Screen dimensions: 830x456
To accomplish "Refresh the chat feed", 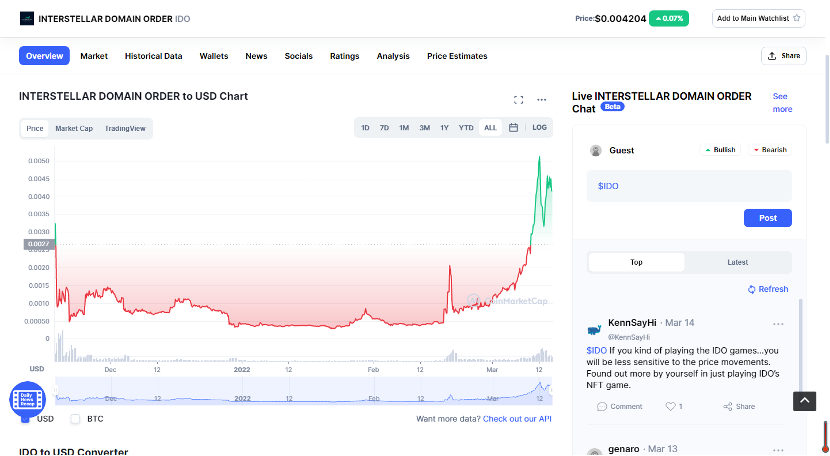I will tap(768, 289).
